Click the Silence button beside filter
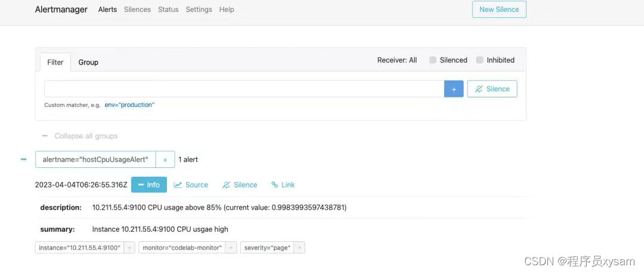 coord(492,89)
